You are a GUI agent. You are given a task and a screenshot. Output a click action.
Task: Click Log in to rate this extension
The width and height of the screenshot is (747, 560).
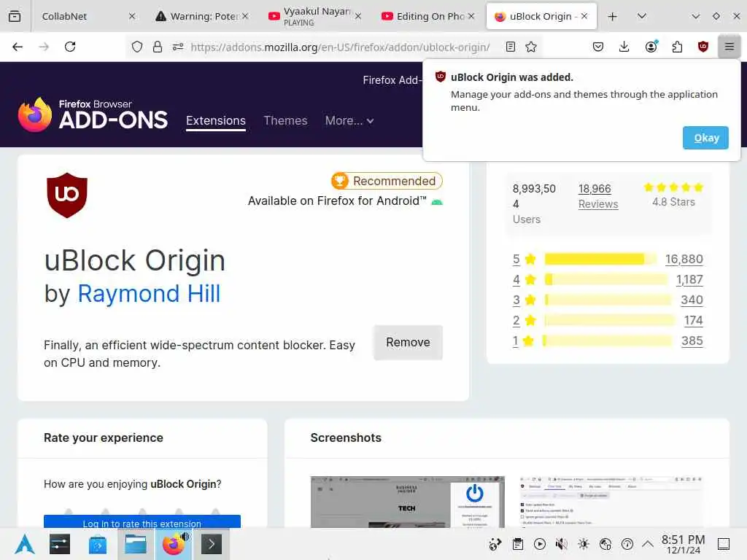pyautogui.click(x=142, y=522)
